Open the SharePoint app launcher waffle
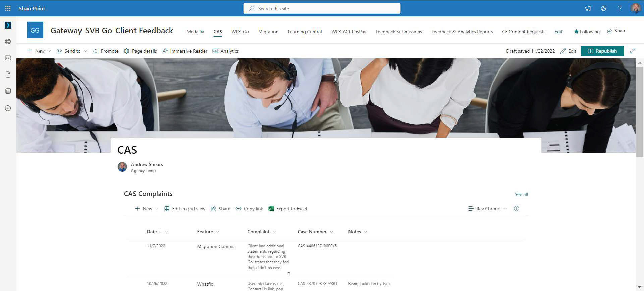Viewport: 644px width, 291px height. (8, 8)
